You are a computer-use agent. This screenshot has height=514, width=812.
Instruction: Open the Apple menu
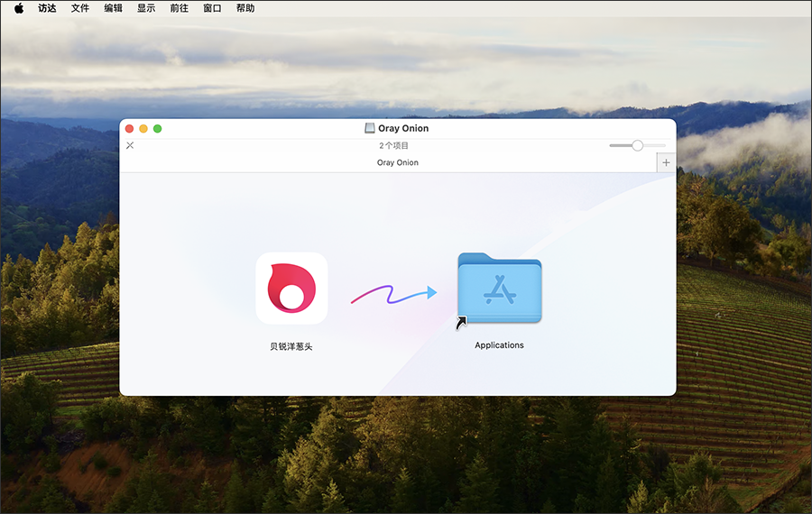(19, 8)
